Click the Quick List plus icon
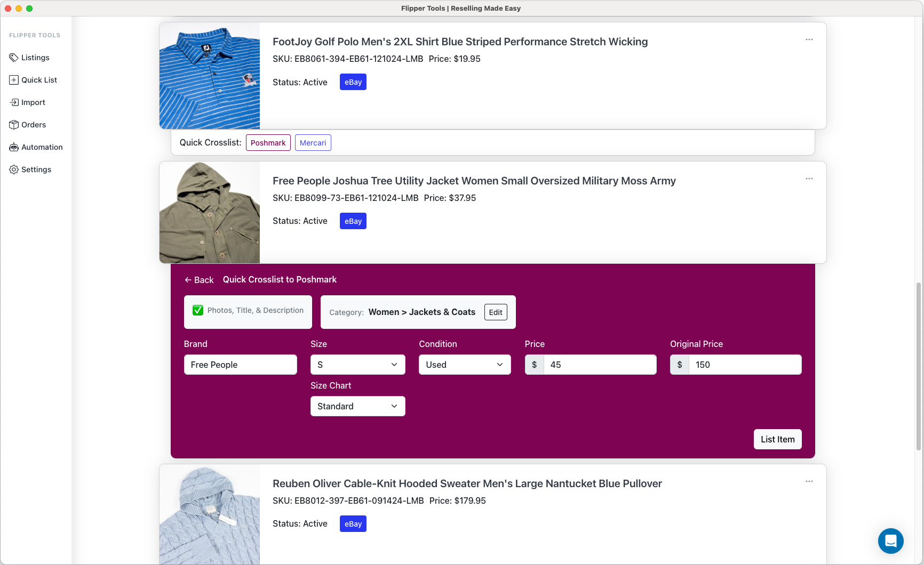Screen dimensions: 924x565 (14, 80)
